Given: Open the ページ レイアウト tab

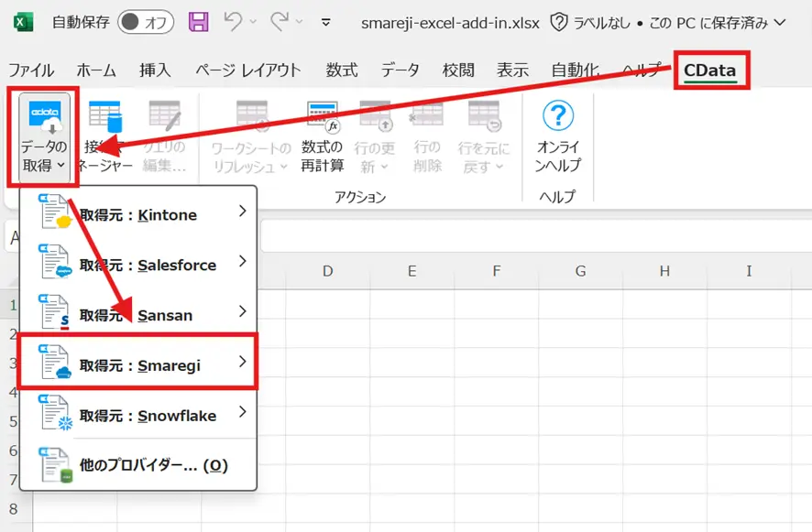Looking at the screenshot, I should tap(248, 70).
